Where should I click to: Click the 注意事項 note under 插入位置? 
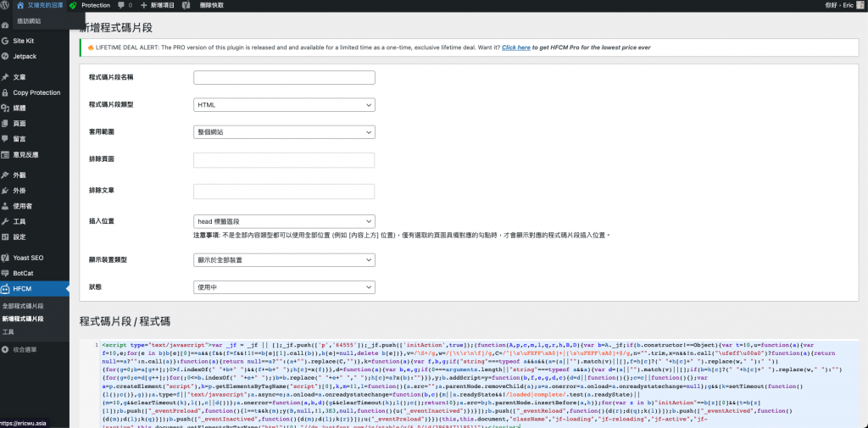click(401, 236)
